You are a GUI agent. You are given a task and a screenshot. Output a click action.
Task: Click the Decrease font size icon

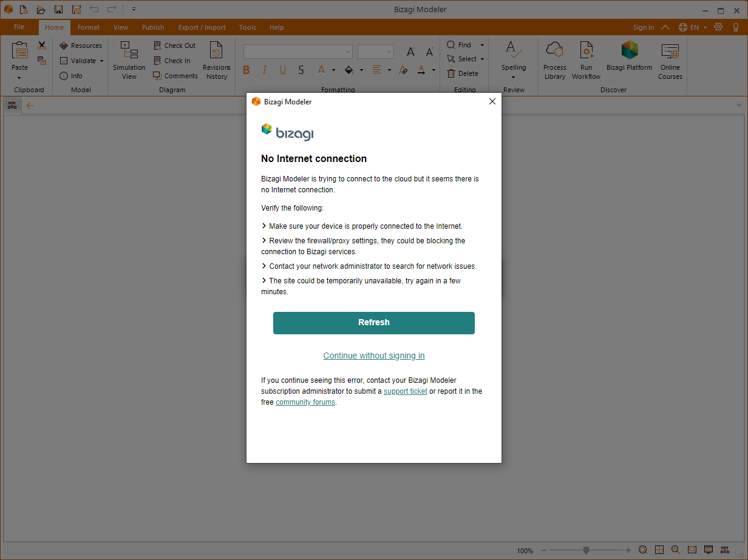430,52
